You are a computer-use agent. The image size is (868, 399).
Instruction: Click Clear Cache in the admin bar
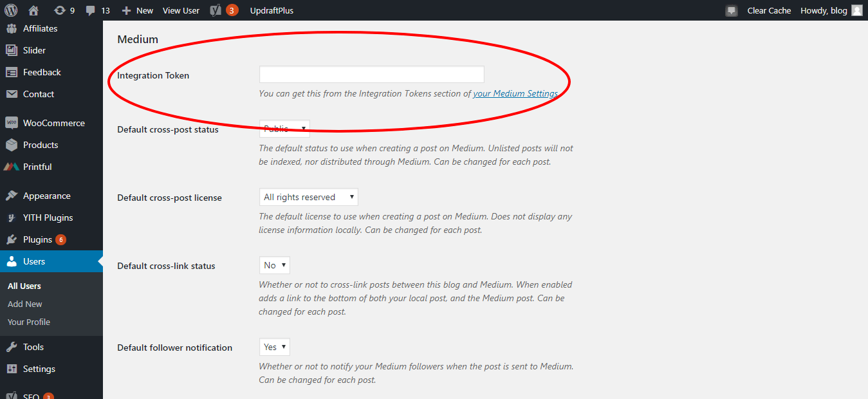[x=769, y=10]
